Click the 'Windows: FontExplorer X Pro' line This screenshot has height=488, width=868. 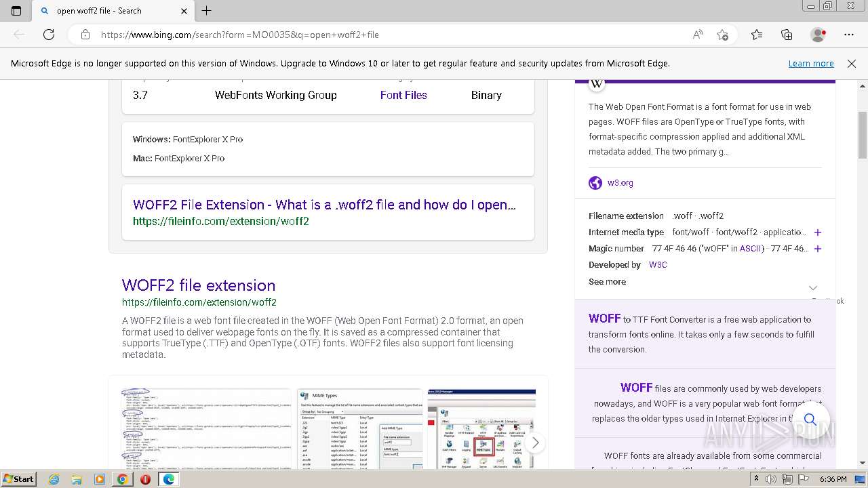pyautogui.click(x=188, y=139)
